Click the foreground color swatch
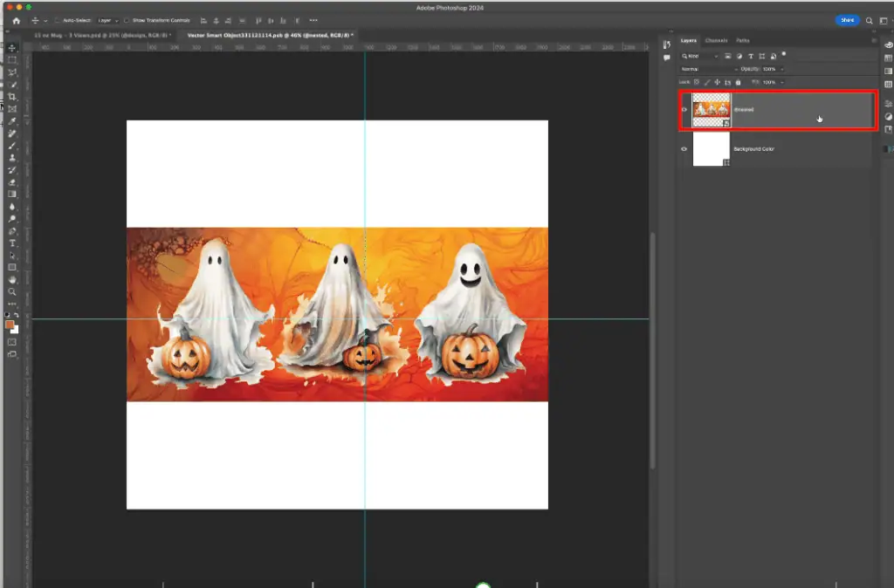This screenshot has width=894, height=588. tap(10, 324)
